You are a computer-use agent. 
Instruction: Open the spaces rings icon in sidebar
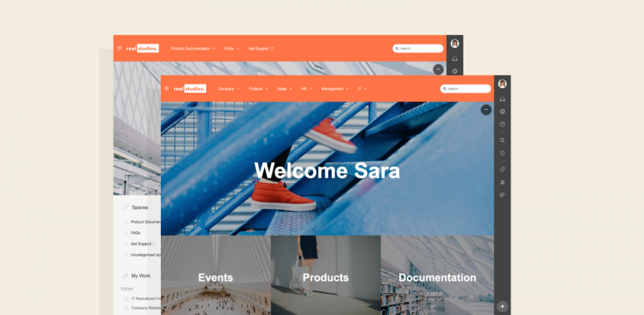click(x=502, y=169)
